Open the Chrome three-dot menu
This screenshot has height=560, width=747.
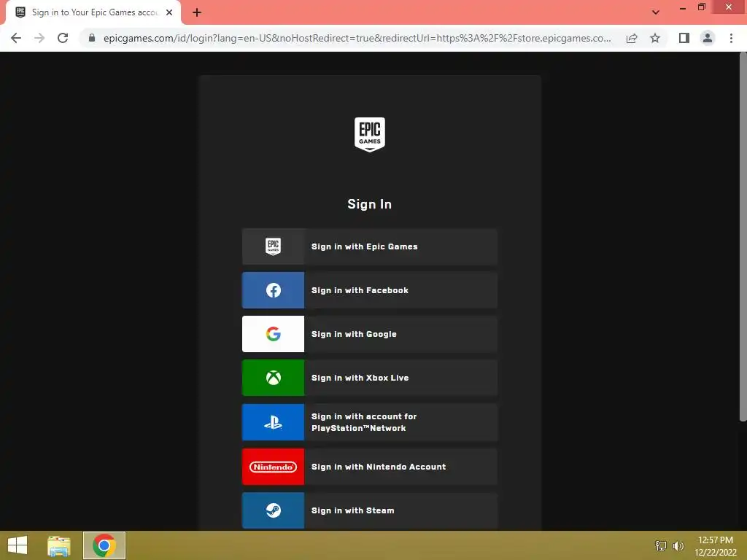[x=731, y=38]
